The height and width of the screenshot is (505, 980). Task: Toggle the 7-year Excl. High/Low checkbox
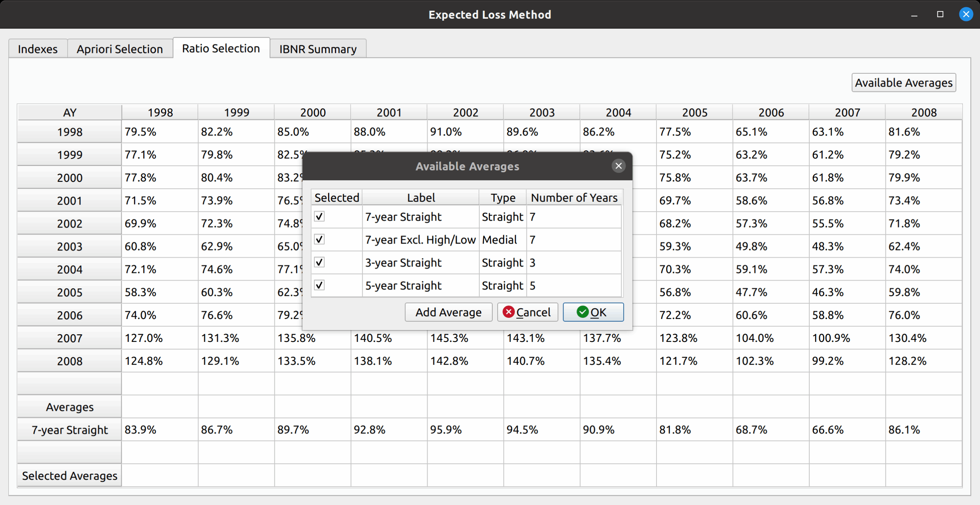(x=319, y=240)
